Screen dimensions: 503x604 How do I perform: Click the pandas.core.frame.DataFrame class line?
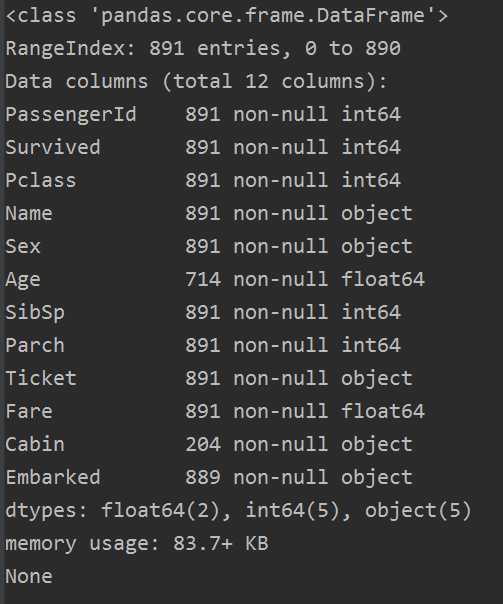coord(227,16)
